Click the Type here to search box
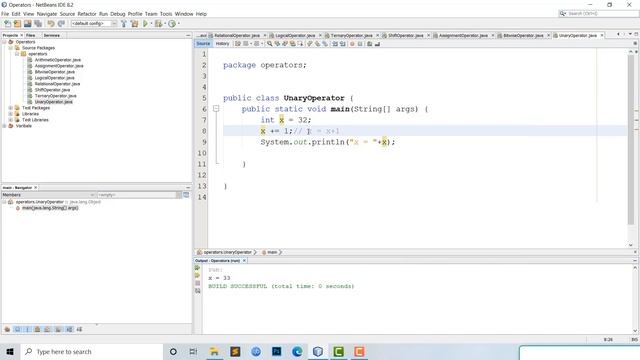The image size is (640, 360). [92, 351]
